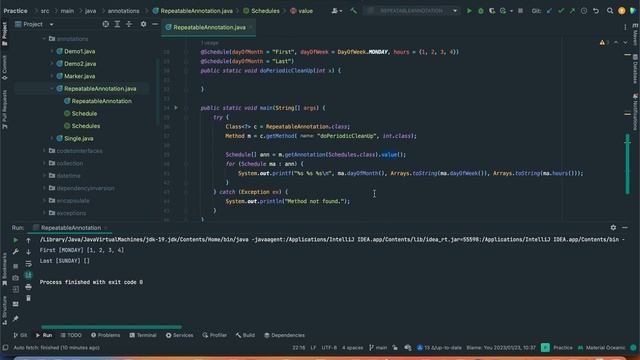Open Project panel gear options
This screenshot has width=640, height=360.
(143, 24)
